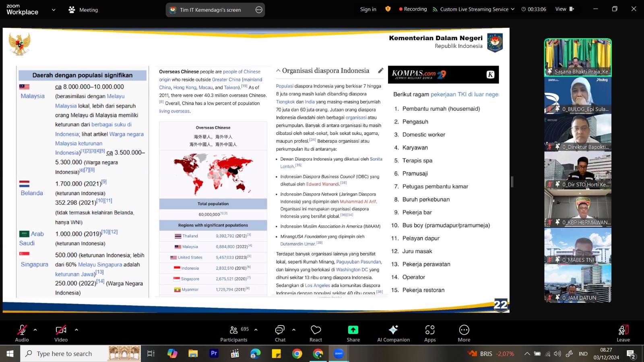Viewport: 644px width, 362px height.
Task: Open the notification center with 2 alerts
Action: pyautogui.click(x=631, y=354)
